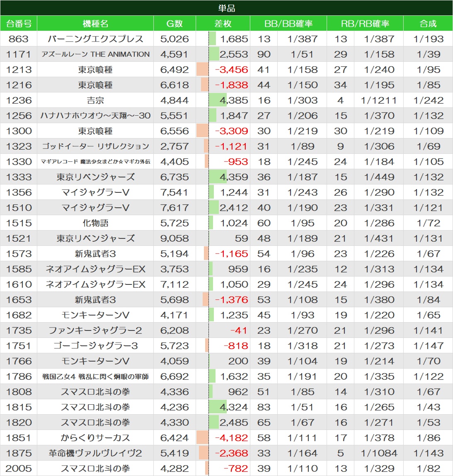
Task: Click the 4,324 difference value
Action: point(234,407)
